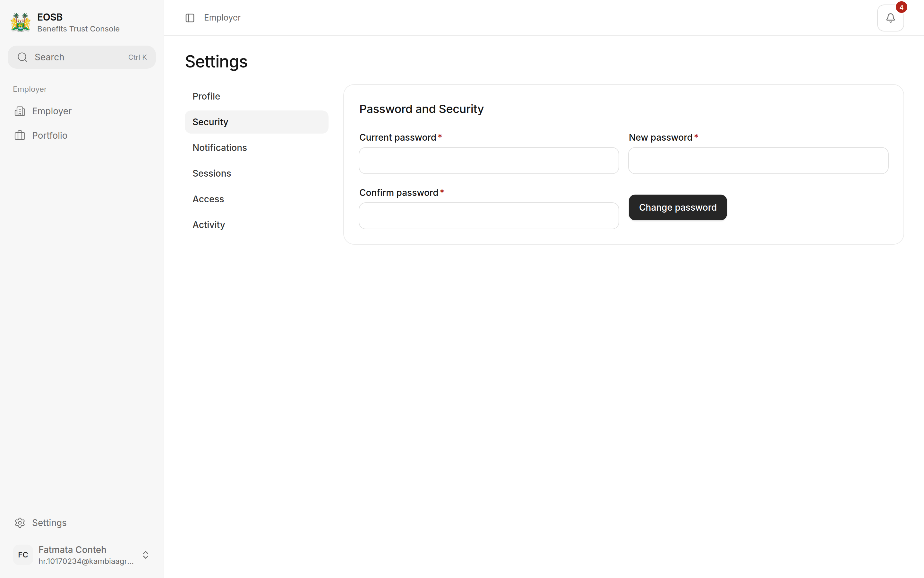Click the Fatmata Conteh user name
Viewport: 924px width, 578px height.
pyautogui.click(x=72, y=550)
